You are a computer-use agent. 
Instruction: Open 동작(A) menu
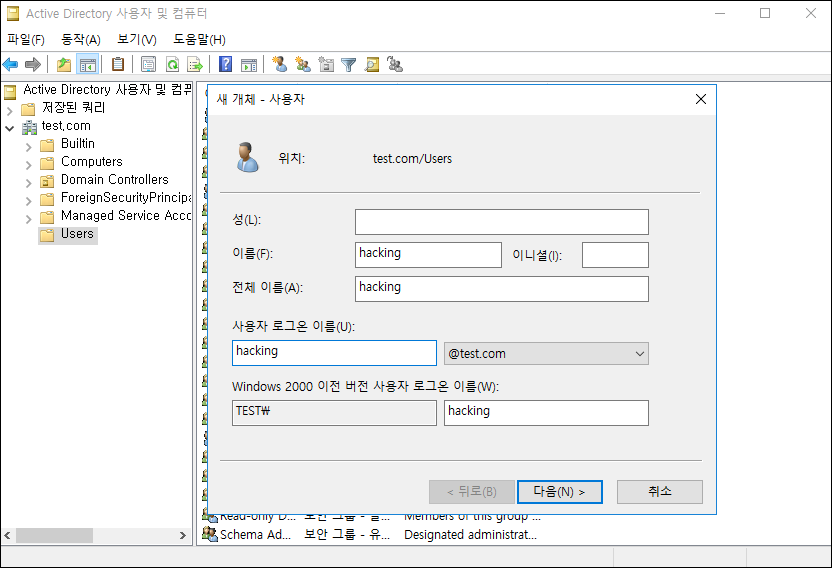[x=81, y=39]
